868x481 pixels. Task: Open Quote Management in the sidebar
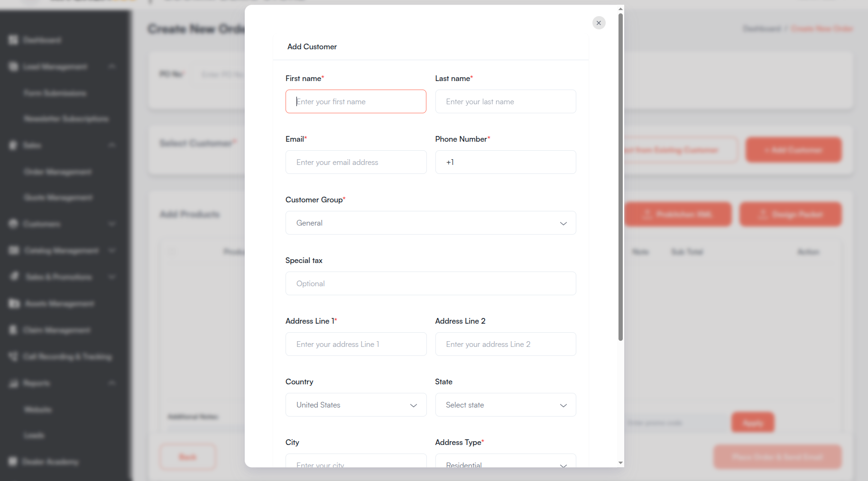point(58,197)
